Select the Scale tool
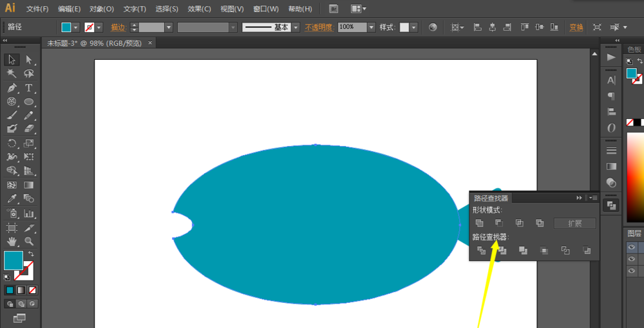Viewport: 644px width, 328px height. 29,143
